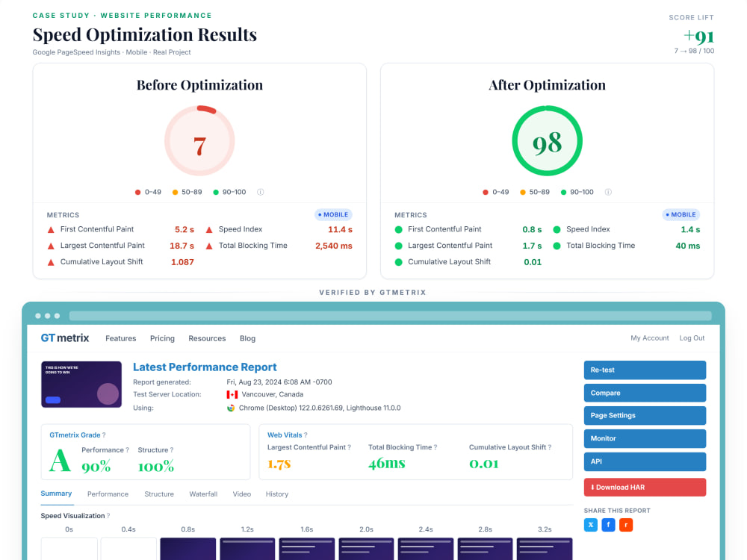Click the "+91" score lift value
Image resolution: width=747 pixels, height=560 pixels.
point(699,36)
